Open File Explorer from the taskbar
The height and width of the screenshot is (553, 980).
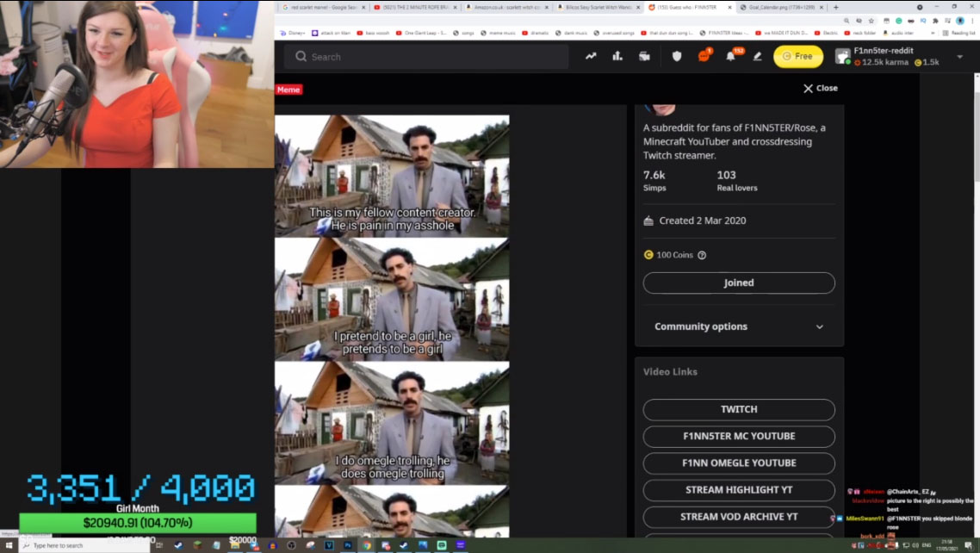(x=235, y=545)
